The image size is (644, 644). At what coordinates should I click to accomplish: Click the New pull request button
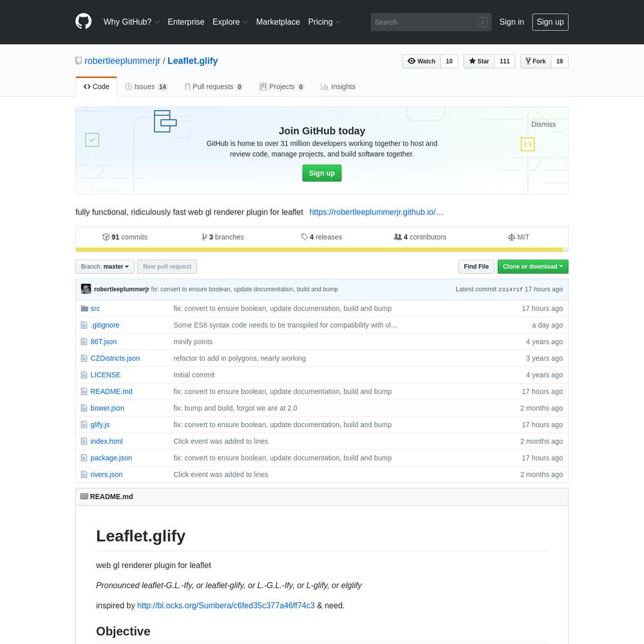(167, 267)
